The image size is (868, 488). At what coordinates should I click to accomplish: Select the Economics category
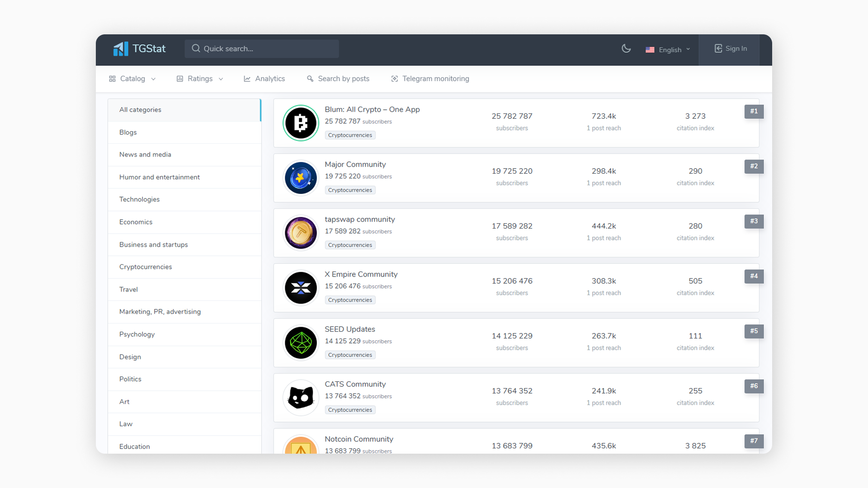click(184, 222)
